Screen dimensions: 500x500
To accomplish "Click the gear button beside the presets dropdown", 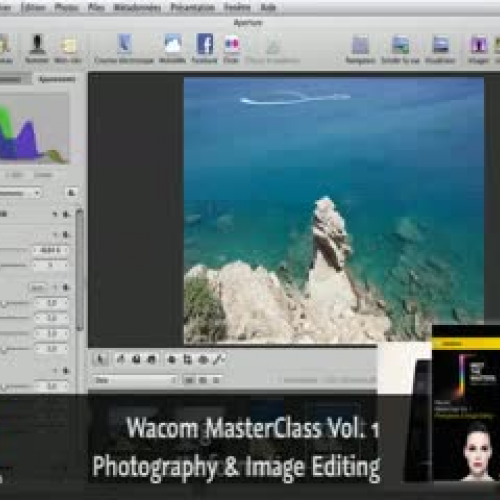I will (71, 193).
